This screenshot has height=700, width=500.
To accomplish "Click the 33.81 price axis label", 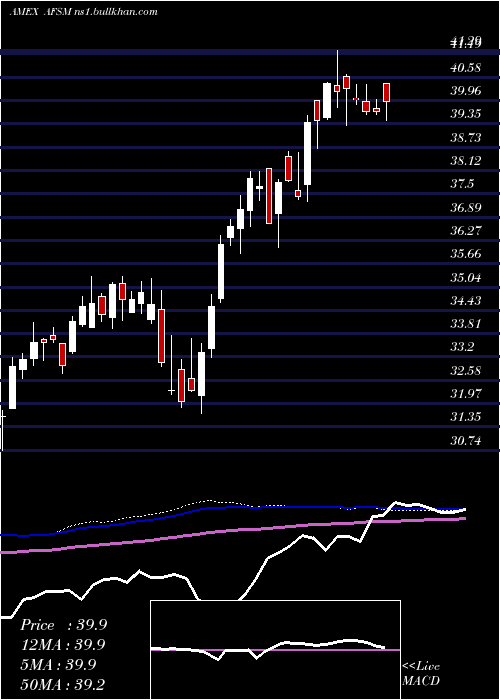I will coord(466,324).
